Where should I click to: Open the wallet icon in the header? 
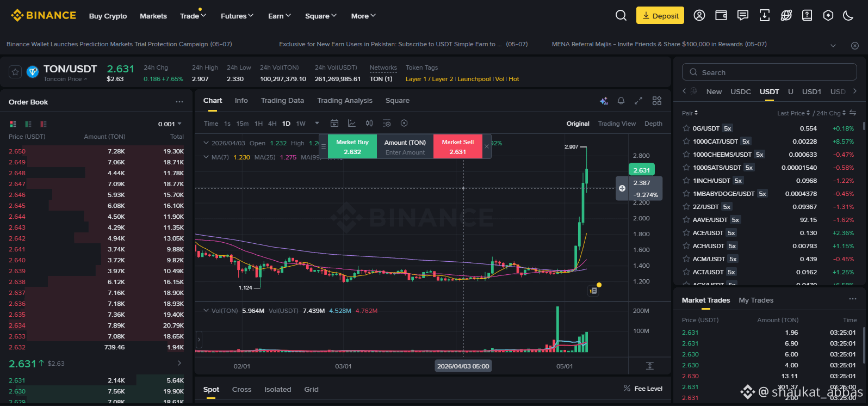pyautogui.click(x=721, y=15)
